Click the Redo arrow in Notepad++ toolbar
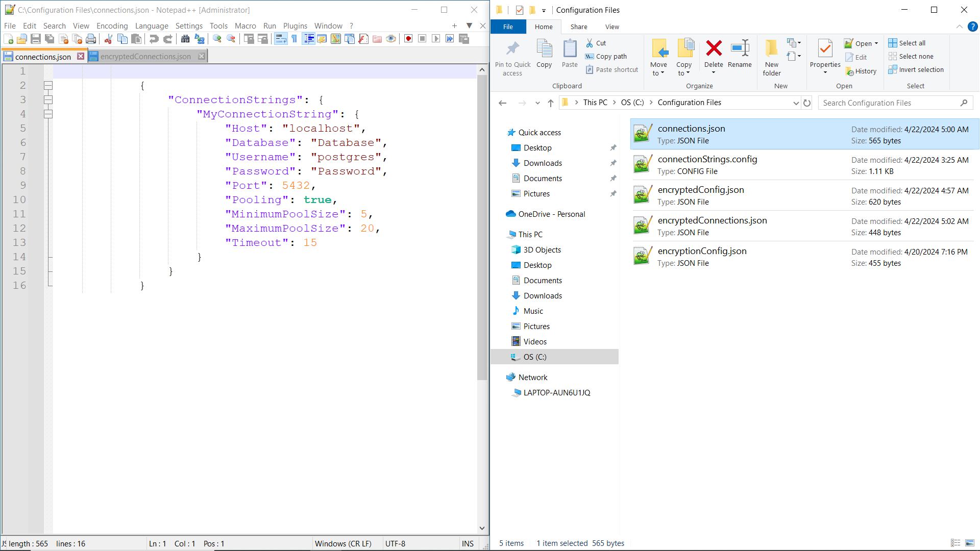The image size is (980, 551). (x=167, y=39)
